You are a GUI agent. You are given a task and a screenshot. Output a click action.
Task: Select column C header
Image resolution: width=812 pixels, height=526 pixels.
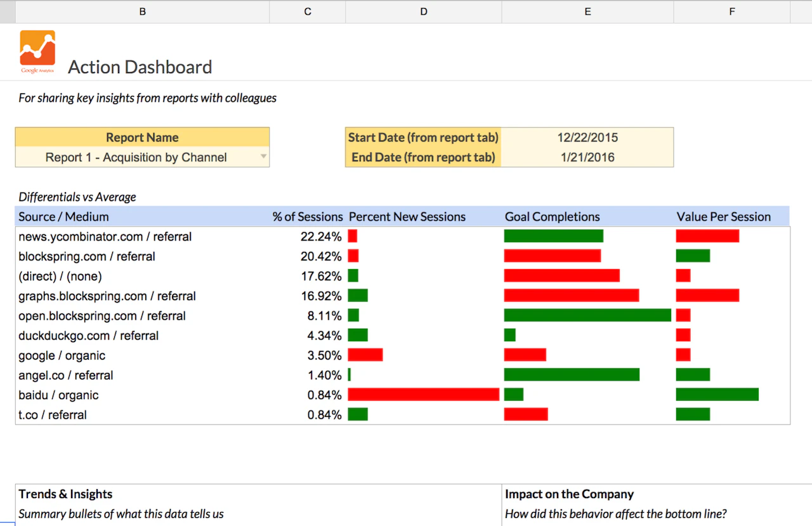(308, 11)
